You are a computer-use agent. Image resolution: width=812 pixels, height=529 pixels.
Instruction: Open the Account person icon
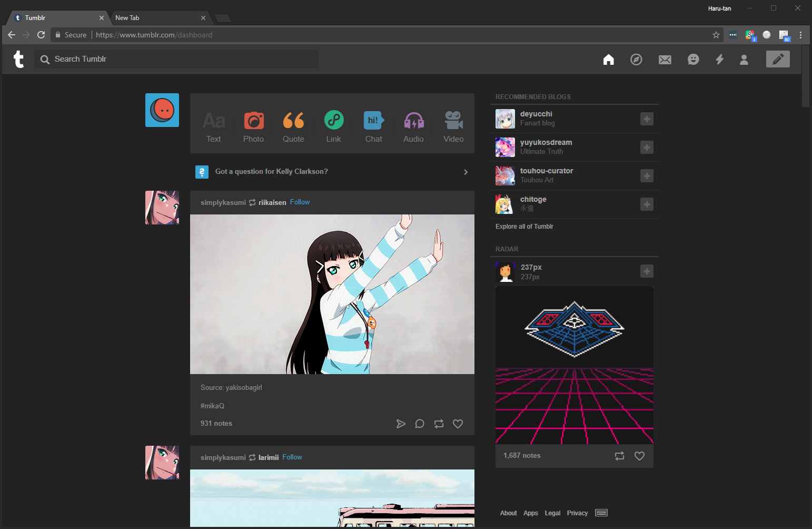744,60
